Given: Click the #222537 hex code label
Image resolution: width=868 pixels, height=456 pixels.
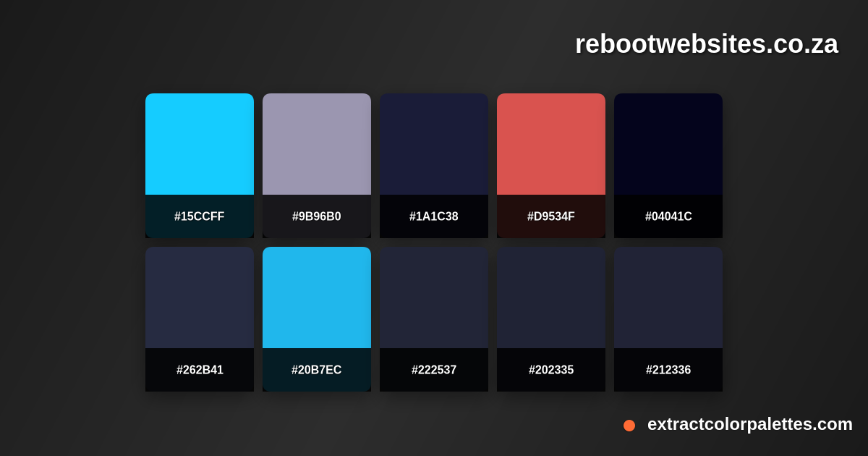Looking at the screenshot, I should [434, 370].
